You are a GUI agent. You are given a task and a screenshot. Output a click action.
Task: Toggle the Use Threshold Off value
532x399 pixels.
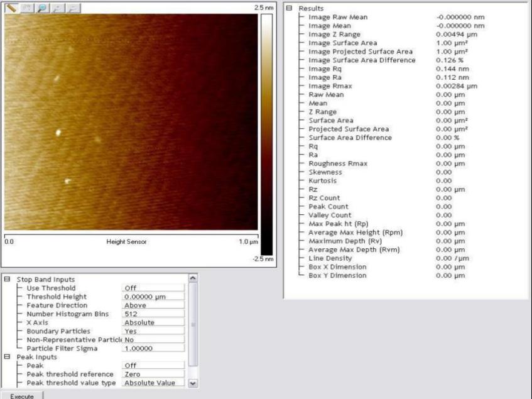[153, 288]
